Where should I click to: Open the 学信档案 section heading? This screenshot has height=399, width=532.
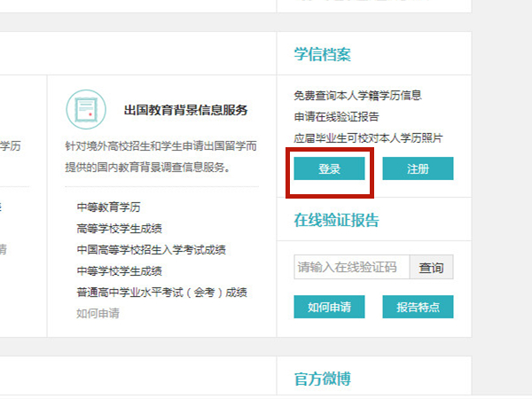[x=323, y=54]
